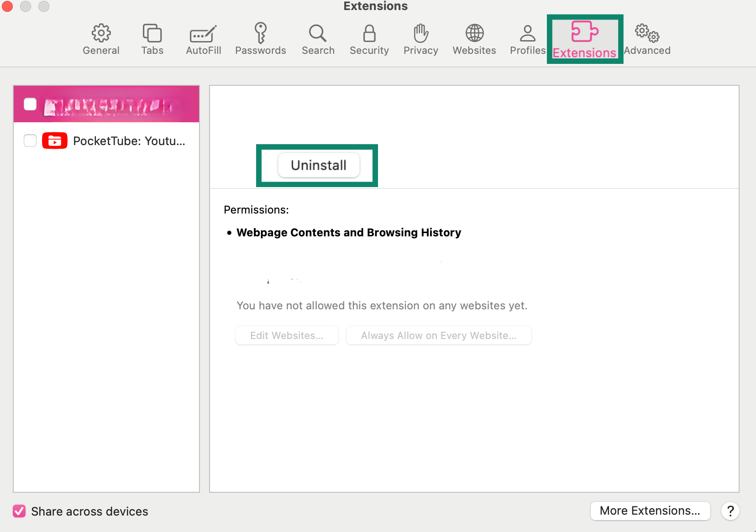Disable the Share across devices checkbox
Viewport: 756px width, 532px height.
tap(19, 511)
